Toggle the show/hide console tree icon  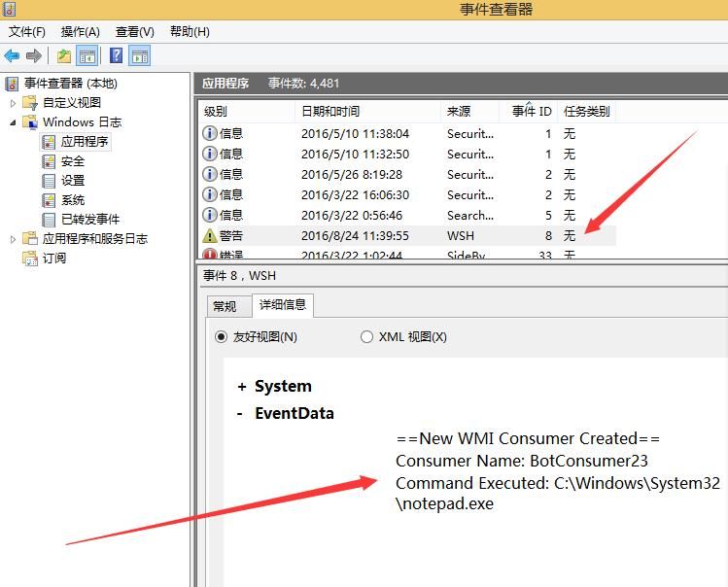tap(87, 56)
